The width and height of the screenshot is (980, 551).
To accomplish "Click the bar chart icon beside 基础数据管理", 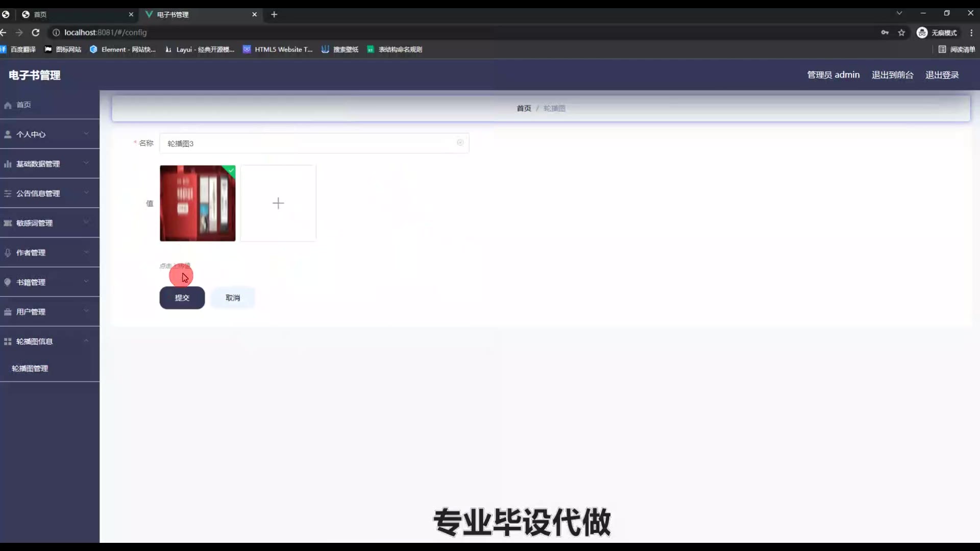I will 8,164.
